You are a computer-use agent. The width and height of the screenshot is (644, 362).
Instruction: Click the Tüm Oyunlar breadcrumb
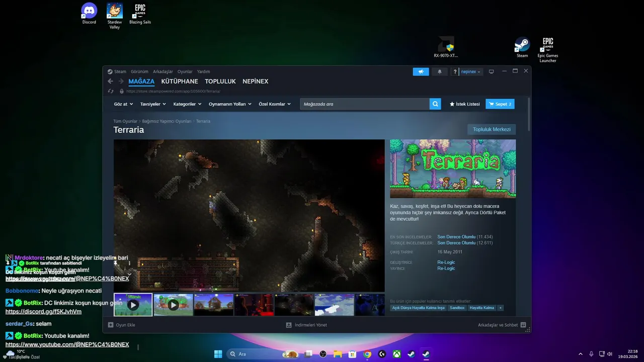click(x=125, y=121)
